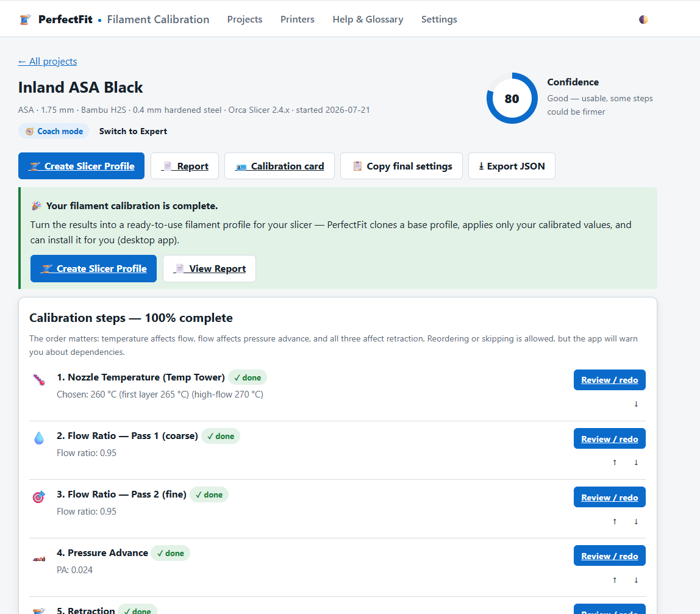Select the project title Inland ASA Black

(x=80, y=88)
